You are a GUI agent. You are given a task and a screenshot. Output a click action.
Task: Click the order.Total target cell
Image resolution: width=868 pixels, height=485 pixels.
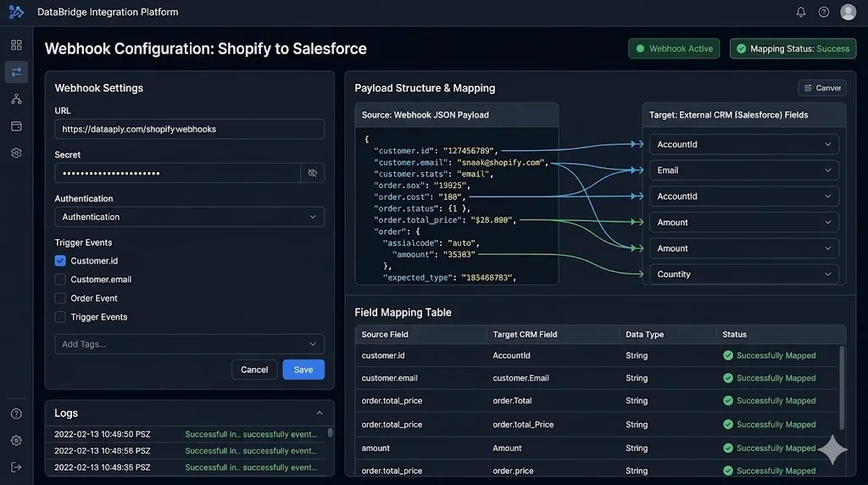coord(512,400)
